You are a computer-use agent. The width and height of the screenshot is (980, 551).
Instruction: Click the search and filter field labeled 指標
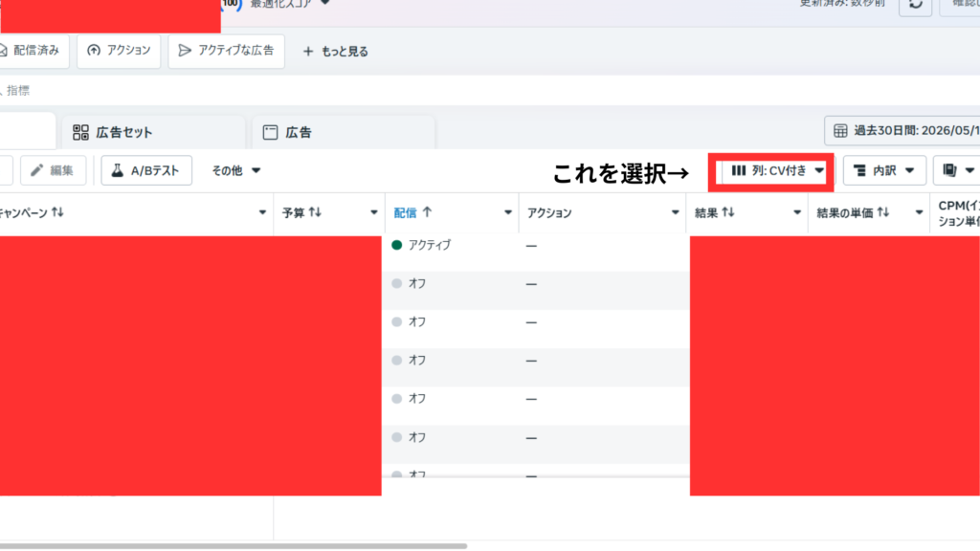[490, 91]
